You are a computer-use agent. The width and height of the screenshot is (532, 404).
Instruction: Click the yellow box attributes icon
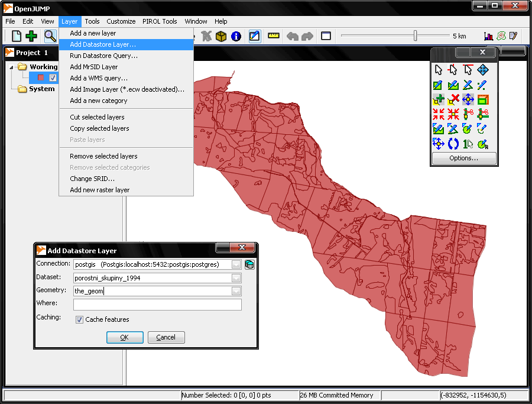tap(221, 36)
